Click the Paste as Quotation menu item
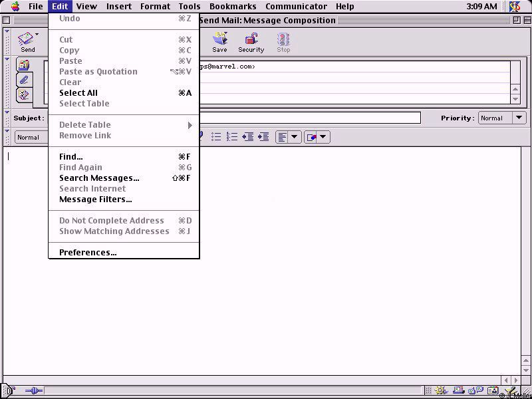The width and height of the screenshot is (532, 399). [x=124, y=72]
